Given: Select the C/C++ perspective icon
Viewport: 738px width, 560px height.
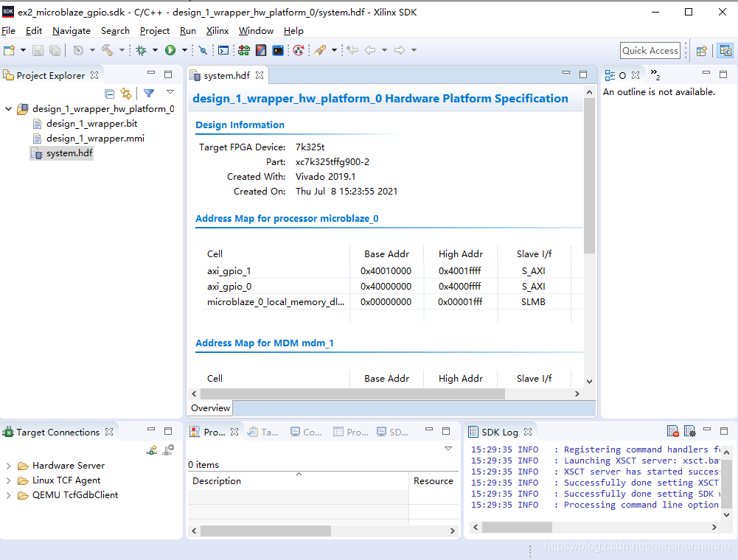Looking at the screenshot, I should coord(725,50).
